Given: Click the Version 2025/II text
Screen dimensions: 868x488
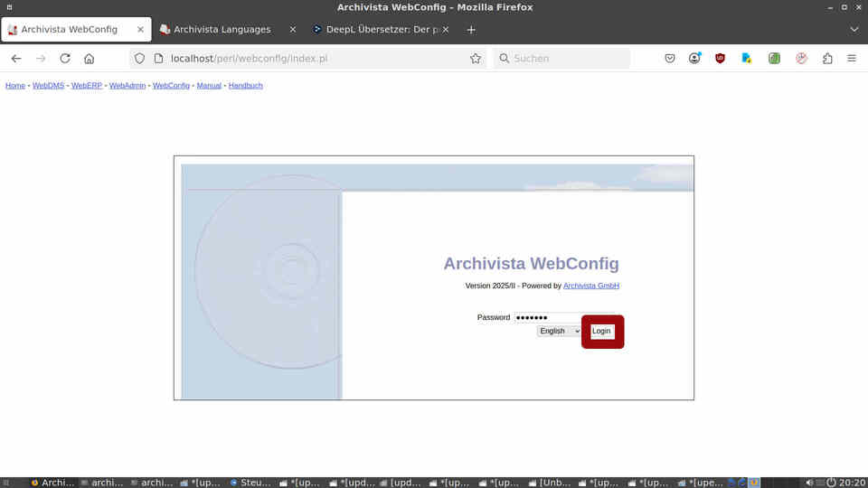Looking at the screenshot, I should click(x=490, y=286).
